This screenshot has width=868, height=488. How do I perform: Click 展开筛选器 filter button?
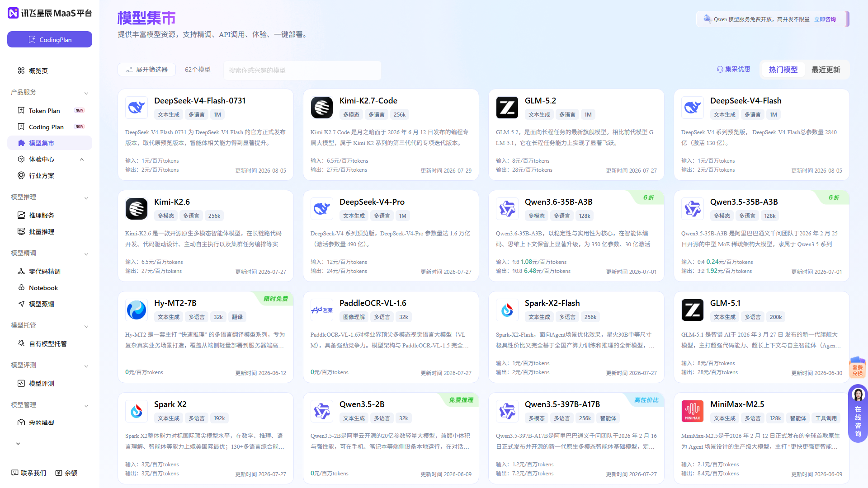click(x=146, y=70)
